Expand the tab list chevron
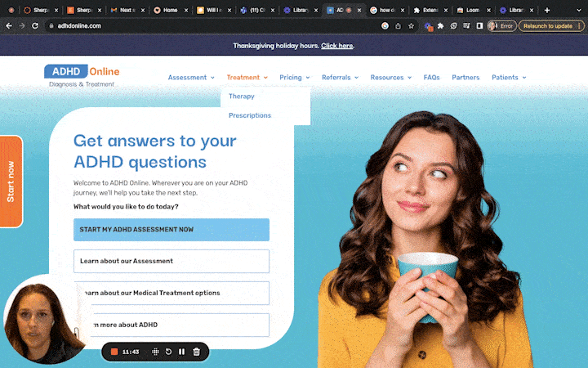This screenshot has height=368, width=588. click(579, 10)
